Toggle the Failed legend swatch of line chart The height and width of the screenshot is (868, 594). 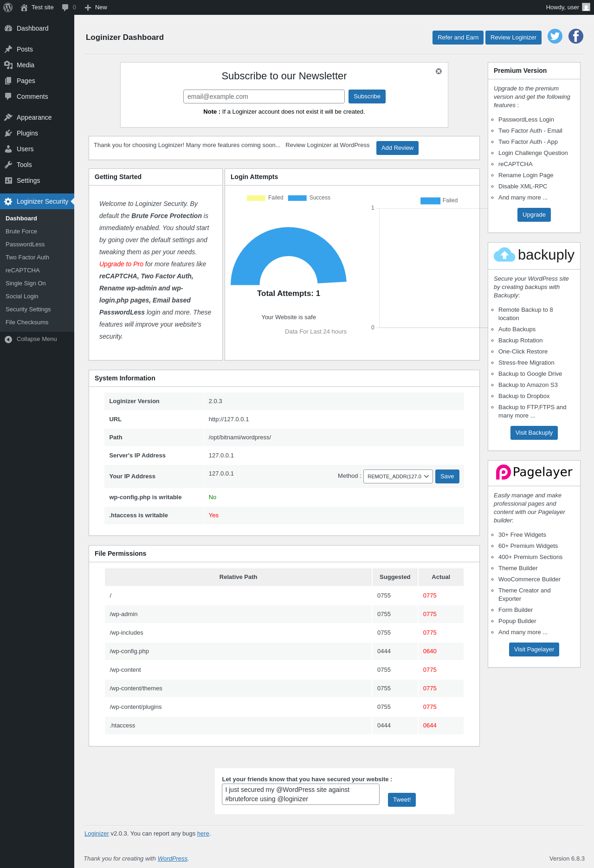[430, 201]
